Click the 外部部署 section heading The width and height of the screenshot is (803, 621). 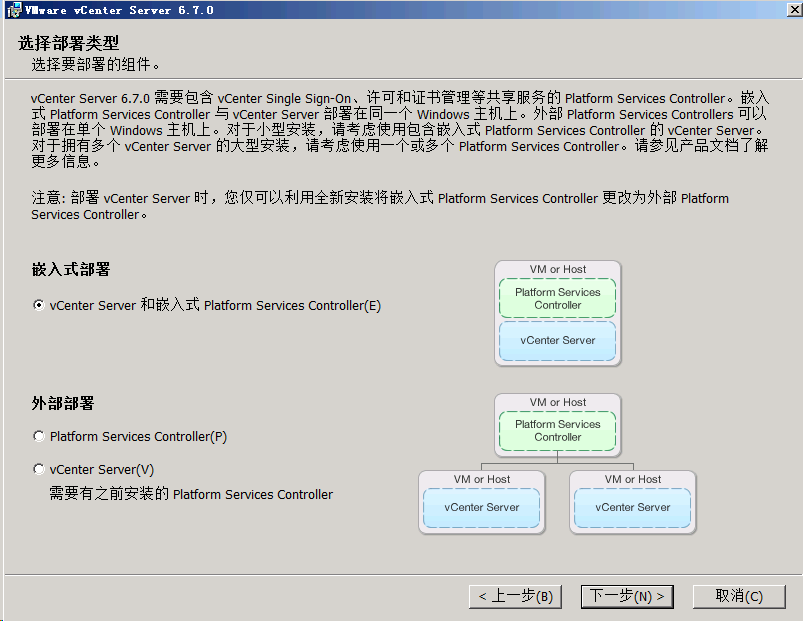pos(63,403)
